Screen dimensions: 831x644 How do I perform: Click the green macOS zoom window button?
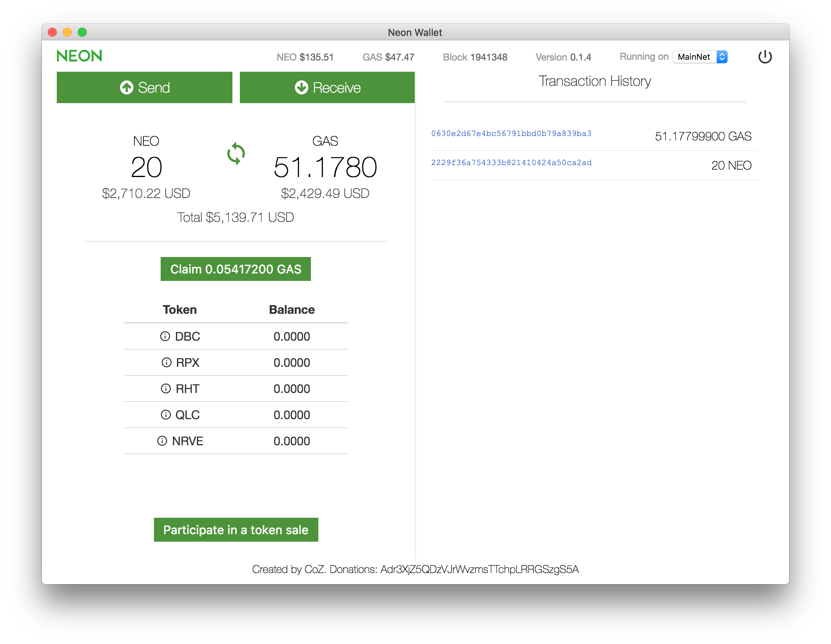click(82, 32)
